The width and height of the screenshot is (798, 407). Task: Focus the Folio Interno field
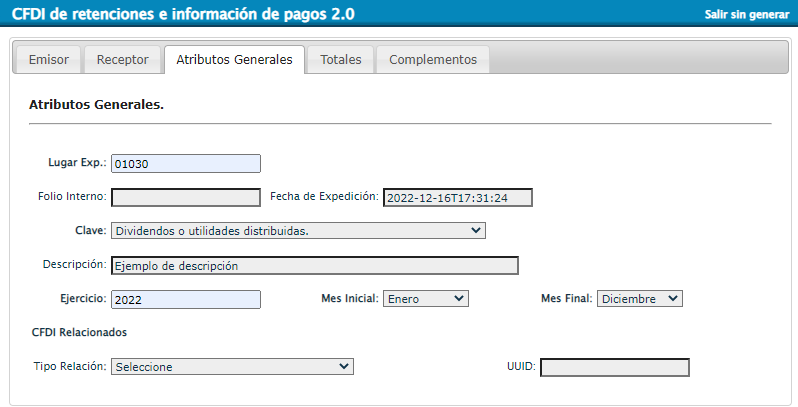186,197
